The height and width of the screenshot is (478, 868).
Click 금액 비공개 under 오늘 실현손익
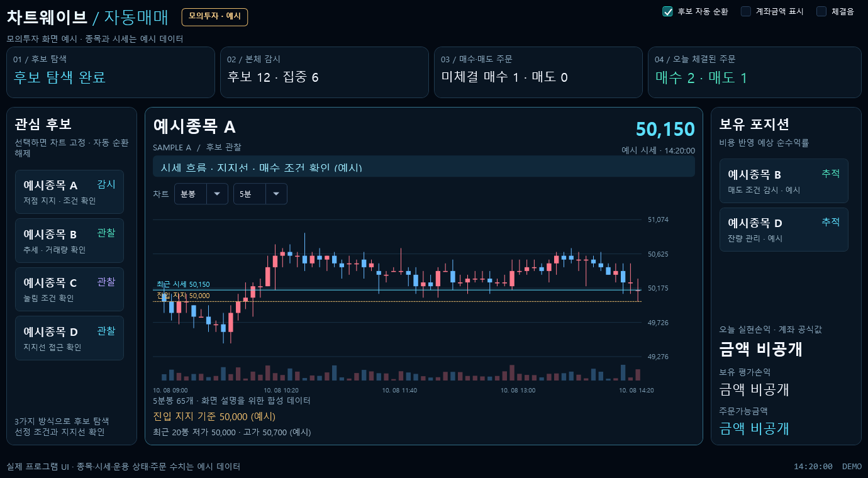[x=761, y=349]
